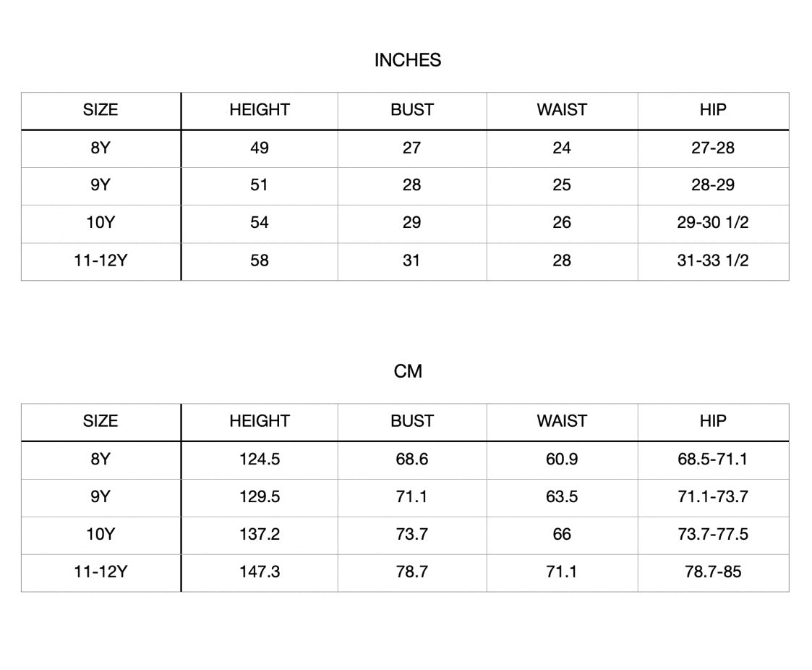Viewport: 812px width, 670px height.
Task: Click the CM table title
Action: point(408,371)
